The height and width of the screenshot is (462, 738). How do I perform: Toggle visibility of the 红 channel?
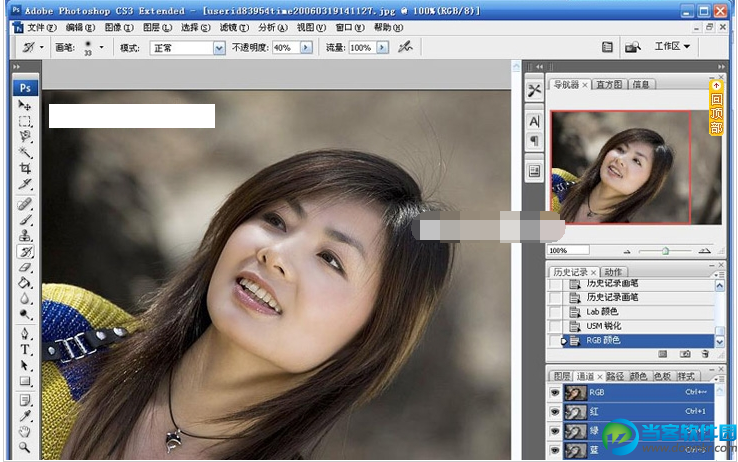pyautogui.click(x=554, y=411)
